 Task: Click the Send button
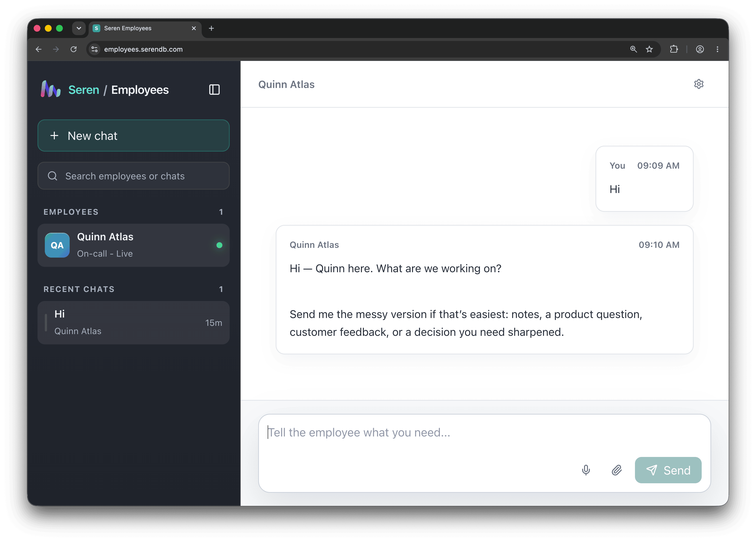tap(668, 470)
